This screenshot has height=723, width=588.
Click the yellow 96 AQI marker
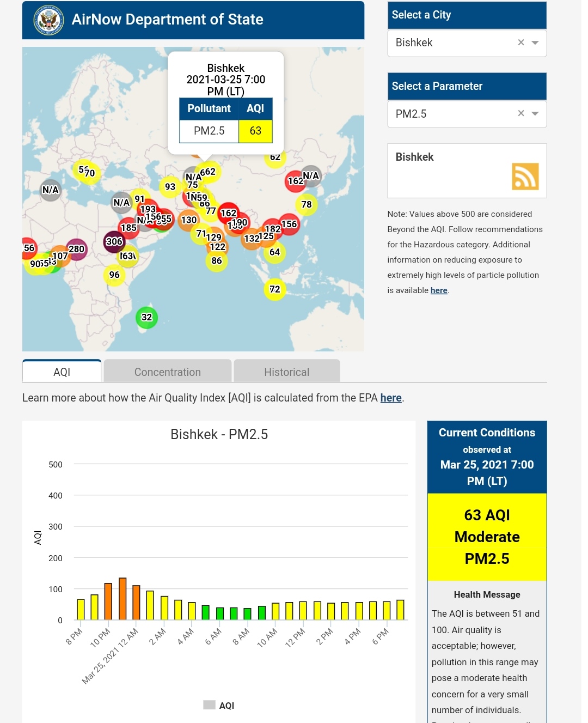coord(114,275)
